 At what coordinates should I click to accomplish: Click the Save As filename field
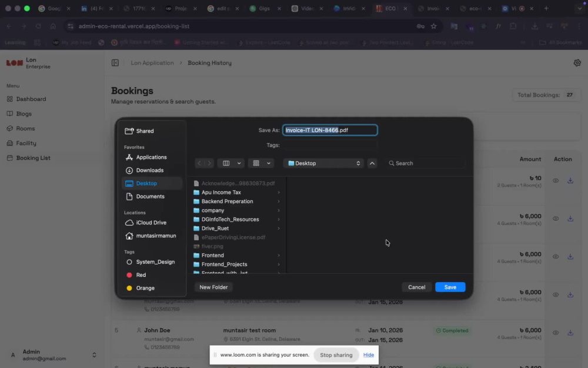[330, 130]
